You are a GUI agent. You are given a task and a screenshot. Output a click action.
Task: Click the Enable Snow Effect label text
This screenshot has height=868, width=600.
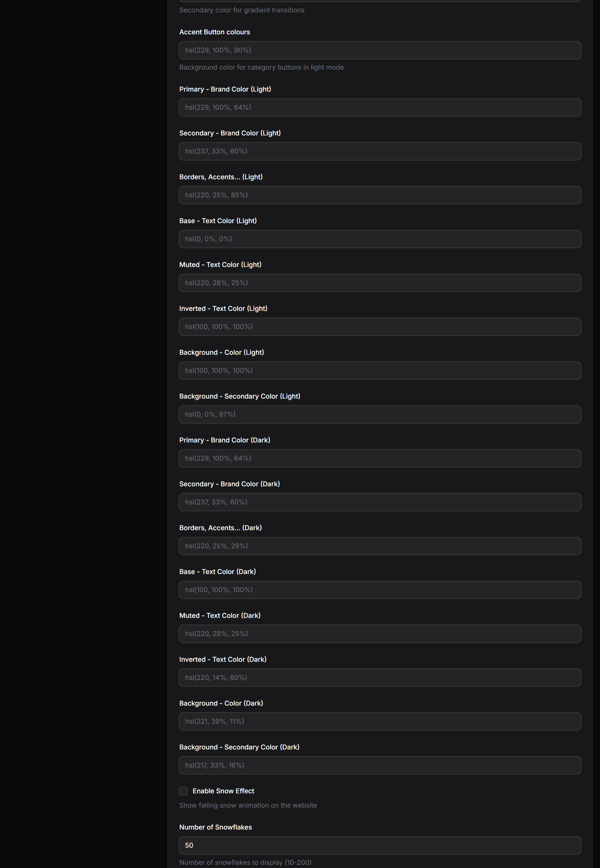tap(223, 791)
